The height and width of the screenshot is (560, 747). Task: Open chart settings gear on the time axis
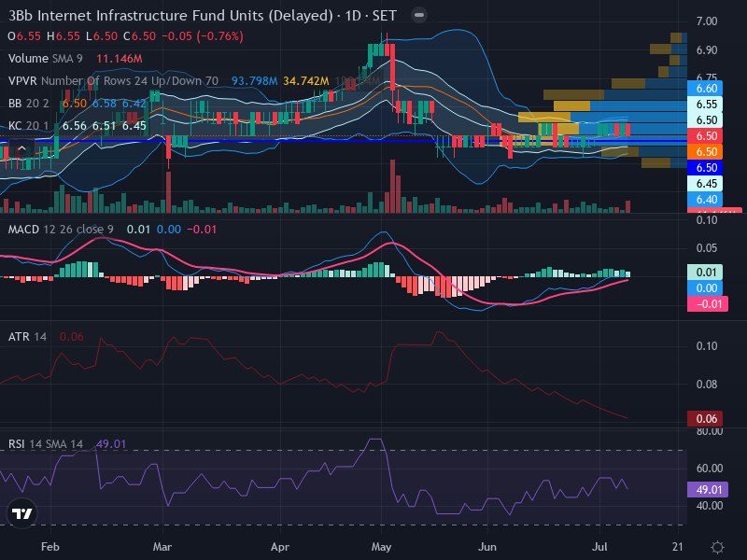tap(717, 547)
